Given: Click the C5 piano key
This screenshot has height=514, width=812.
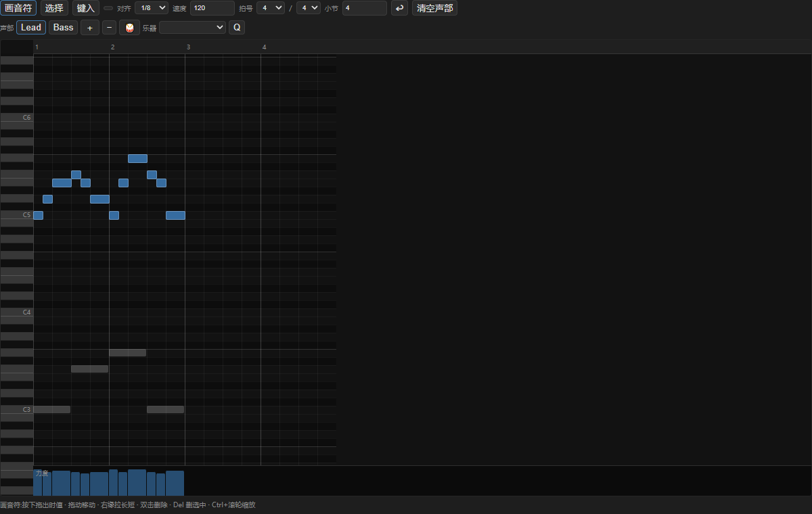Looking at the screenshot, I should tap(16, 215).
